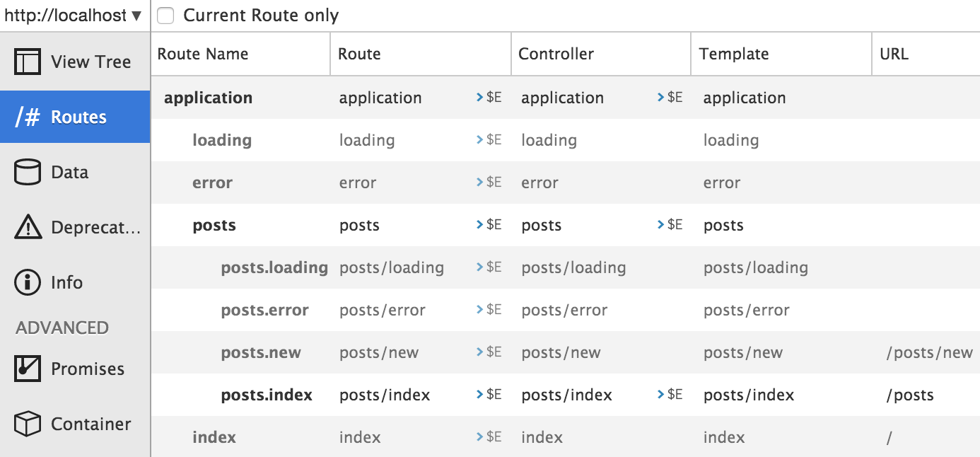Image resolution: width=980 pixels, height=457 pixels.
Task: Send posts/index controller to console ($E)
Action: tap(670, 395)
